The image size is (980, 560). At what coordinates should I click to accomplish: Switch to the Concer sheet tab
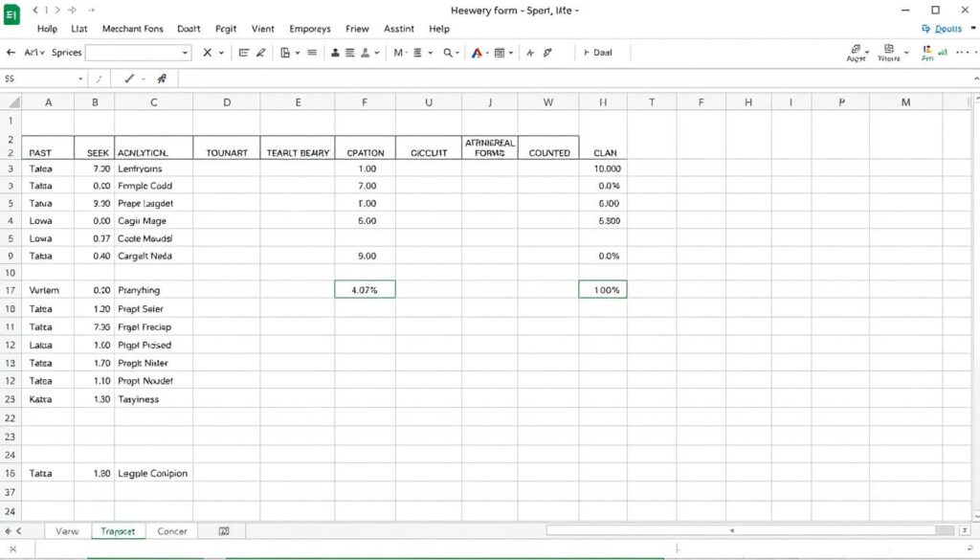click(x=172, y=530)
